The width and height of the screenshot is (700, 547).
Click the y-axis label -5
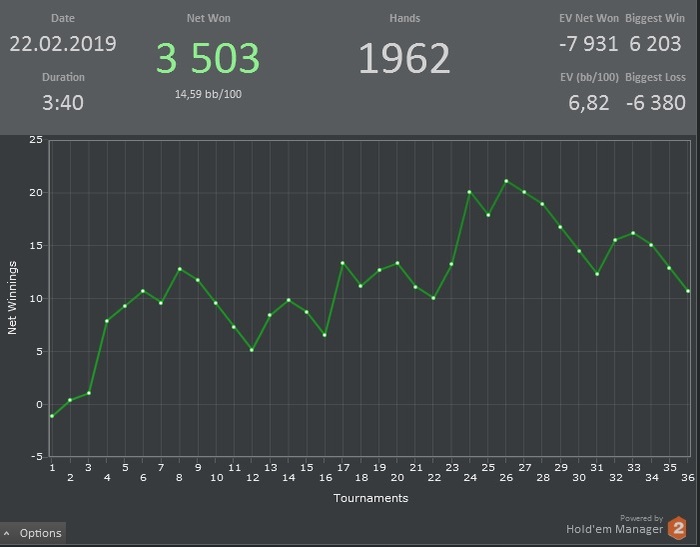point(37,457)
